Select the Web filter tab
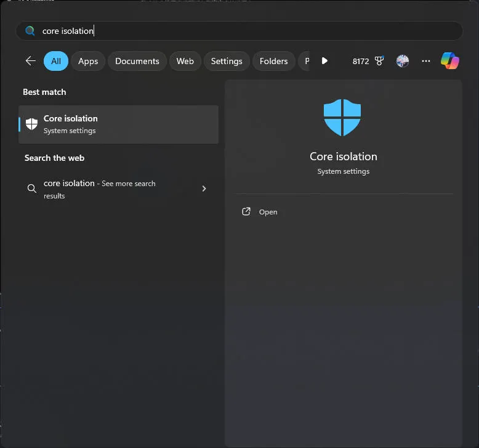 click(x=185, y=61)
